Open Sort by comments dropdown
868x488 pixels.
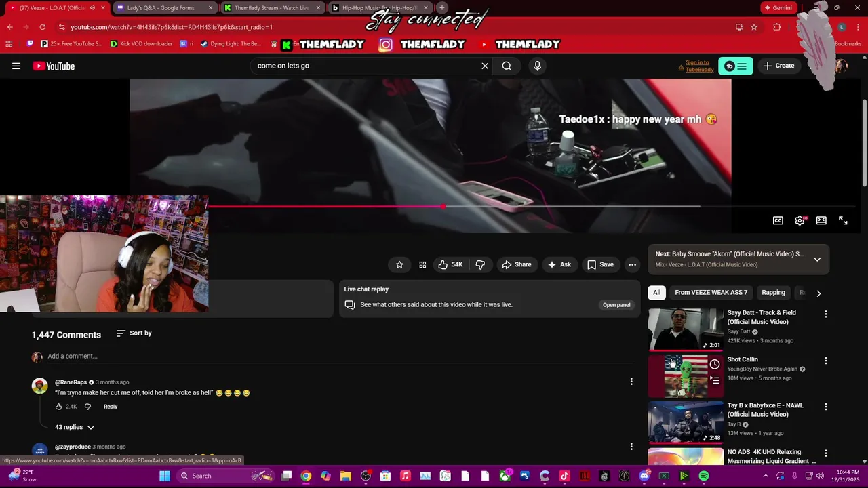(x=134, y=333)
